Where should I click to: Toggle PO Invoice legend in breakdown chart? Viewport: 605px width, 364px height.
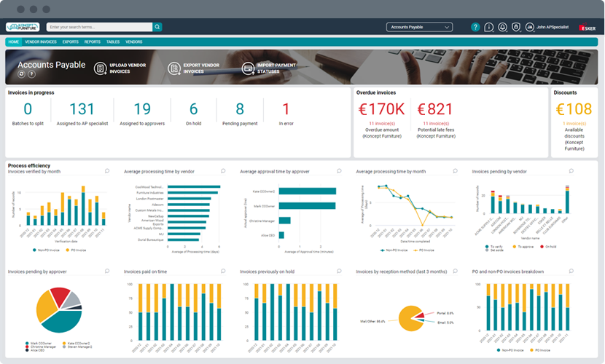pos(540,350)
